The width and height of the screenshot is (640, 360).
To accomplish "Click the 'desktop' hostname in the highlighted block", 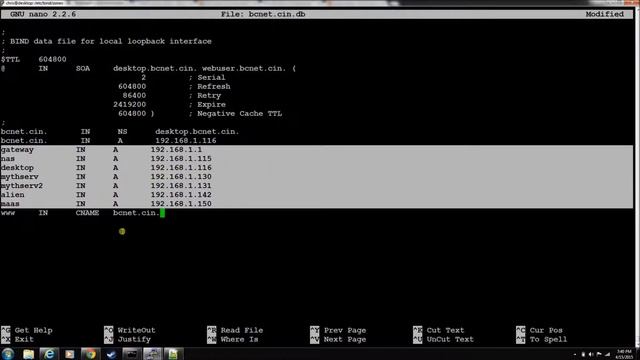I will 17,168.
